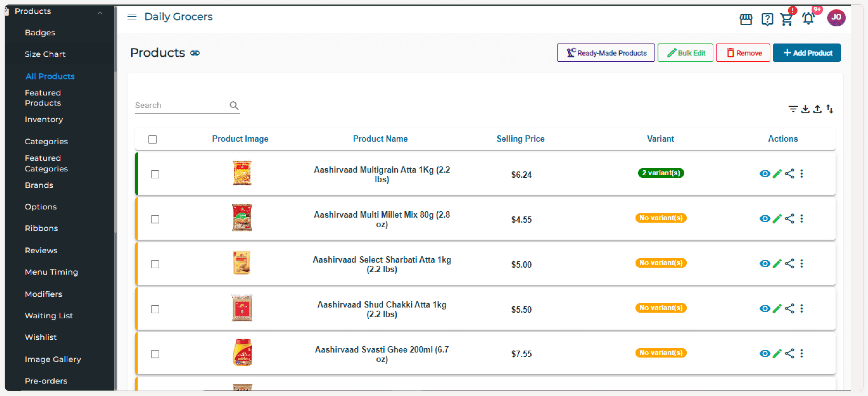Open three-dot menu for Shud Chakki Atta
Image resolution: width=868 pixels, height=396 pixels.
[x=802, y=308]
